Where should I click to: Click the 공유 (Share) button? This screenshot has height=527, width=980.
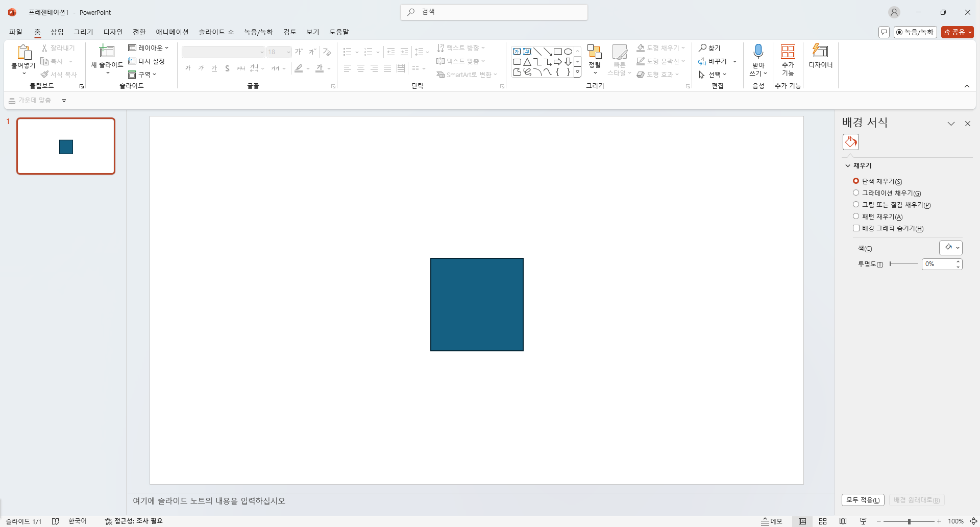(x=958, y=32)
